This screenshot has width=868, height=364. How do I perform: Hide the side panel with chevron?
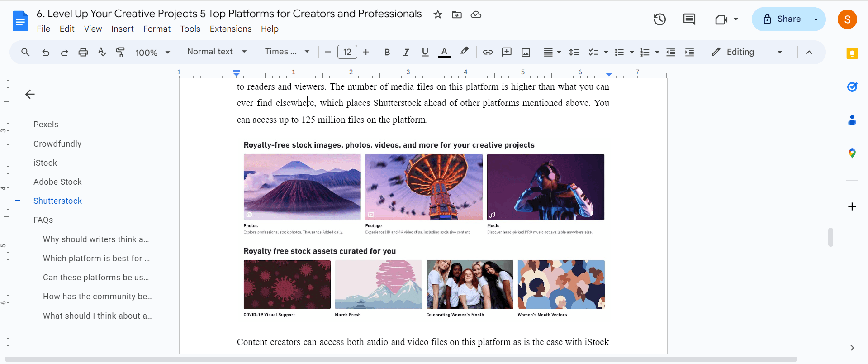pyautogui.click(x=852, y=348)
